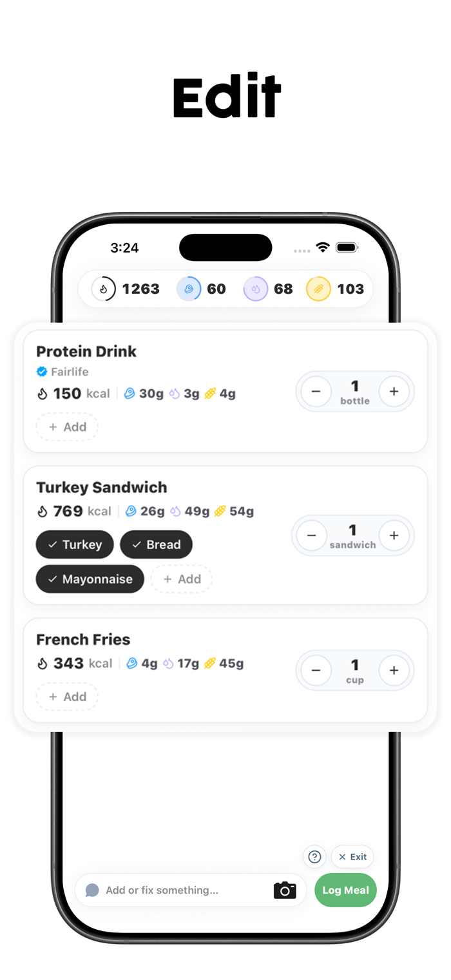The image size is (451, 980).
Task: Deselect the Turkey ingredient chip
Action: click(75, 544)
